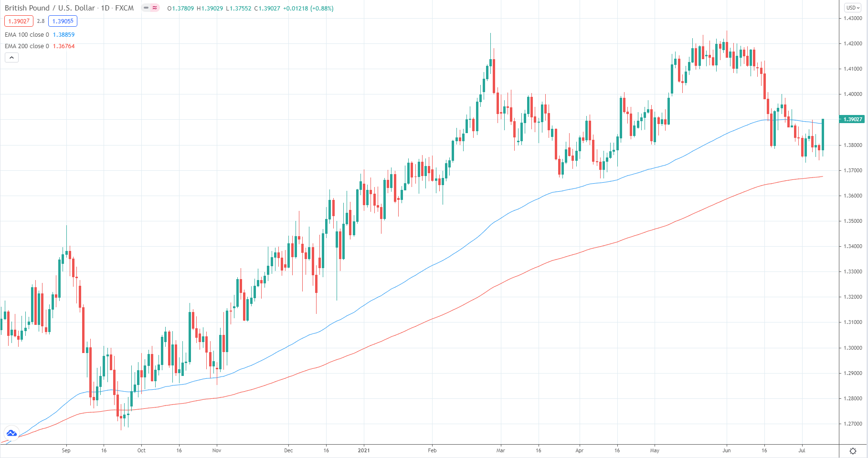Click the pink approximate-data indicator icon
The image size is (868, 458).
tap(155, 8)
